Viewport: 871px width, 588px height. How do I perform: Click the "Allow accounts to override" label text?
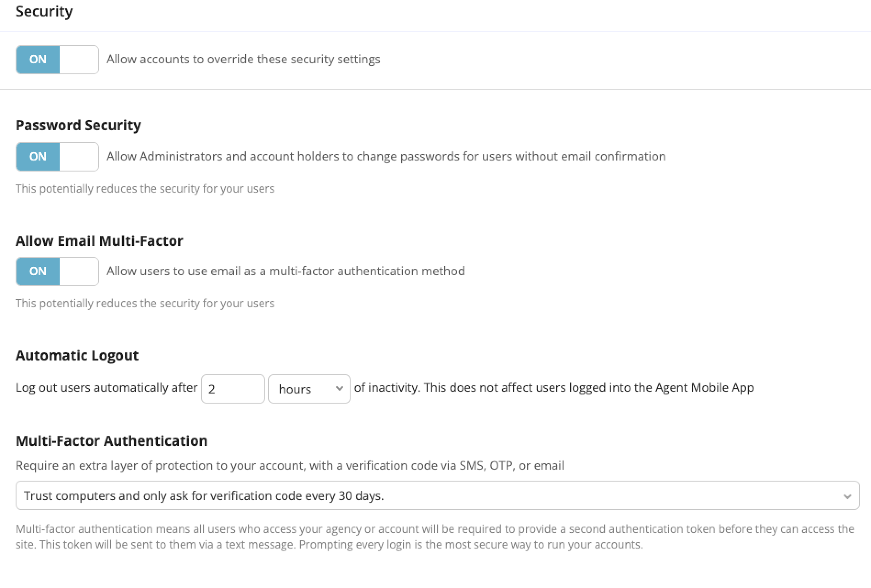click(243, 60)
